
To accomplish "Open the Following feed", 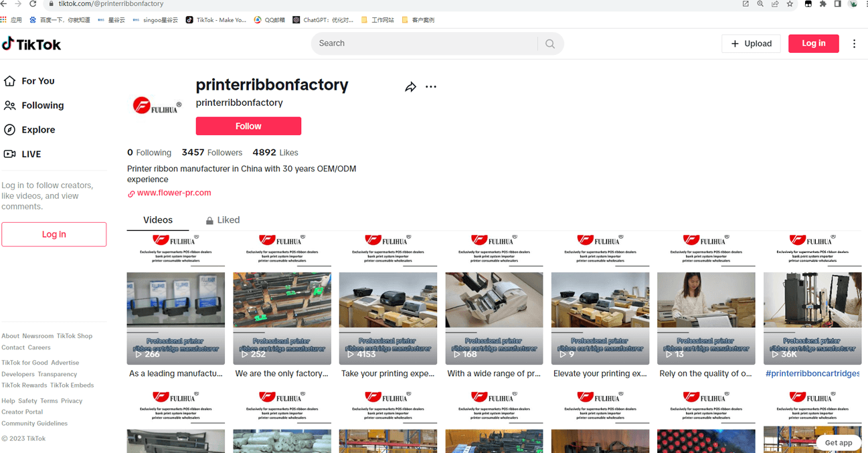I will click(x=33, y=105).
